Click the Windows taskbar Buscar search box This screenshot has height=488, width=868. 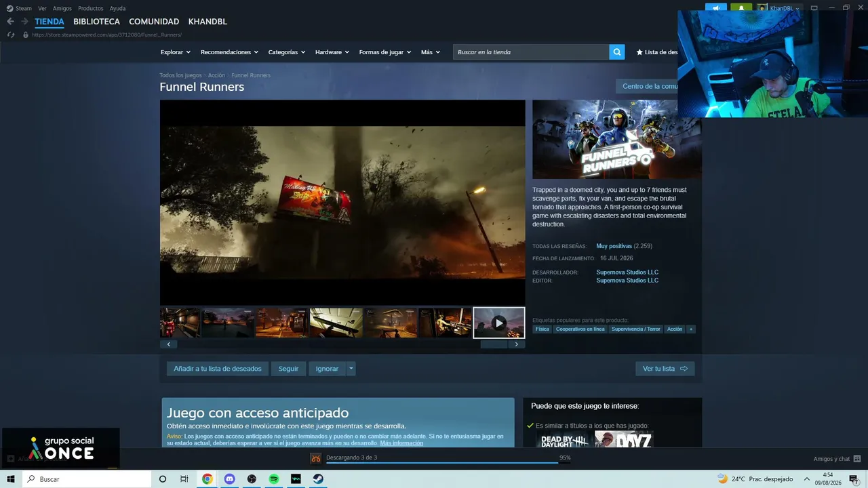(87, 479)
